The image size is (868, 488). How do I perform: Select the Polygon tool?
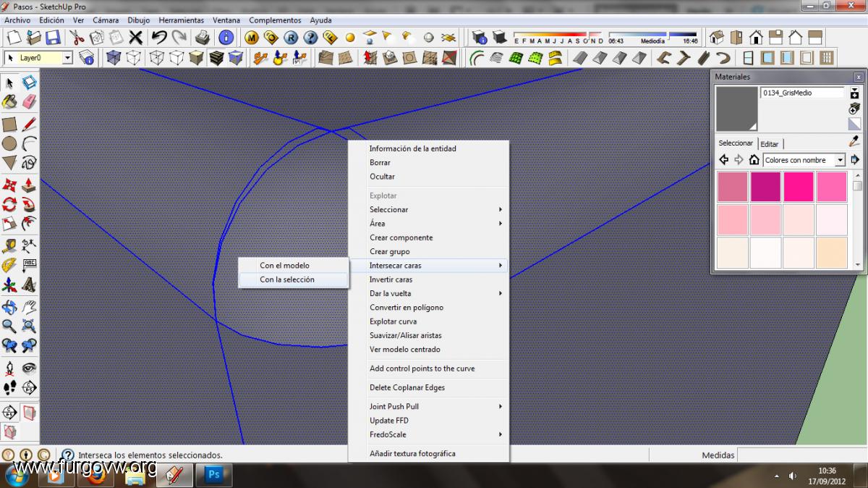9,162
